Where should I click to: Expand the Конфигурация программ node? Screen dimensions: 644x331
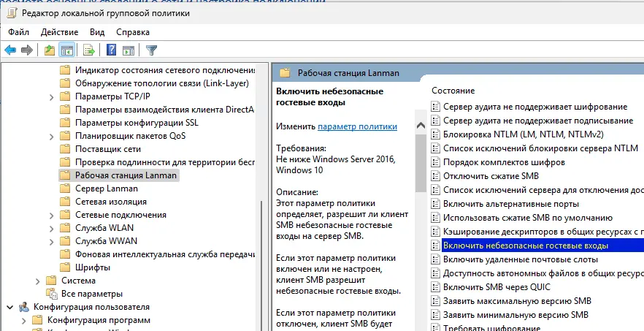point(23,321)
